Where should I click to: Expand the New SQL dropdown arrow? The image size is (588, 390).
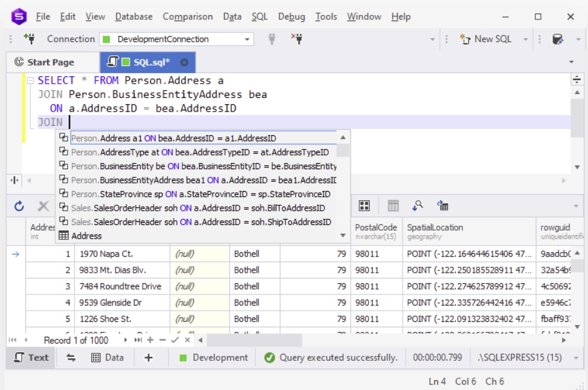tap(525, 39)
